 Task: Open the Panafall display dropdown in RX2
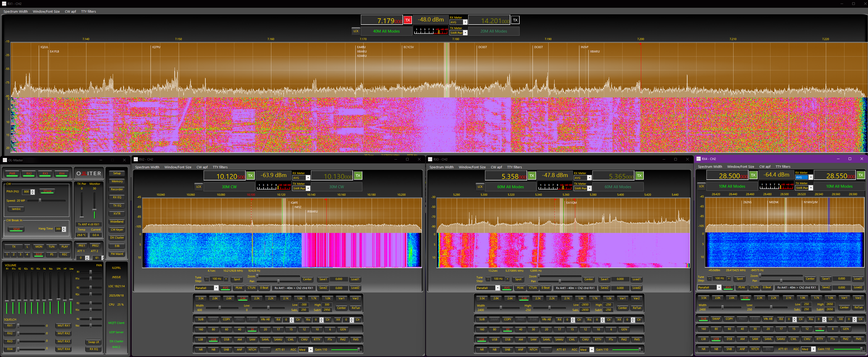pyautogui.click(x=216, y=288)
